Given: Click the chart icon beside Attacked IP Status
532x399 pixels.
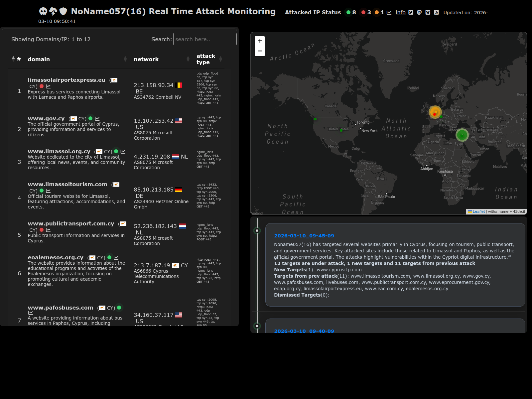Looking at the screenshot, I should point(389,13).
